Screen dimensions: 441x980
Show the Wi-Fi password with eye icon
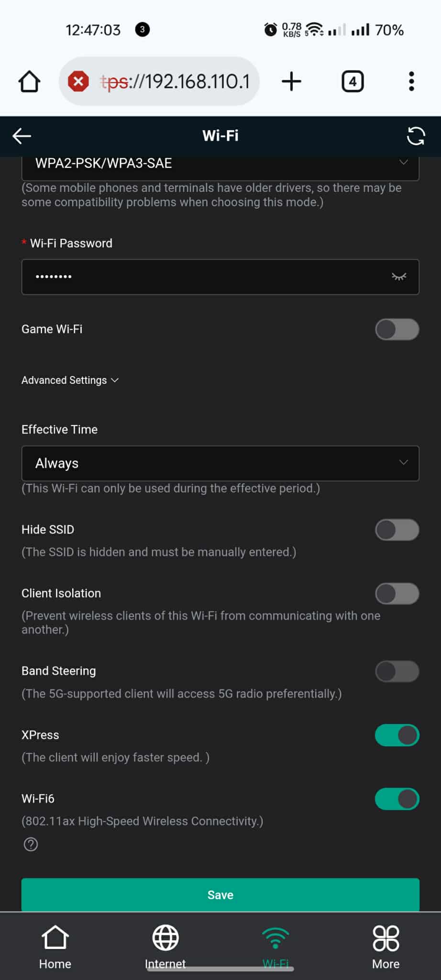tap(399, 277)
